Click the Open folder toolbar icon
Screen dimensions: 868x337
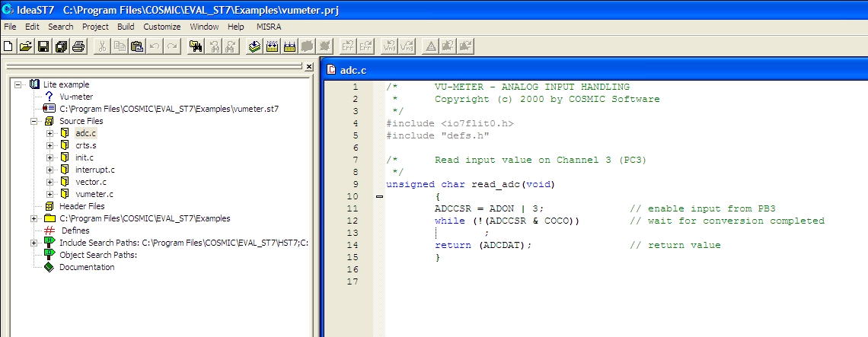(25, 46)
